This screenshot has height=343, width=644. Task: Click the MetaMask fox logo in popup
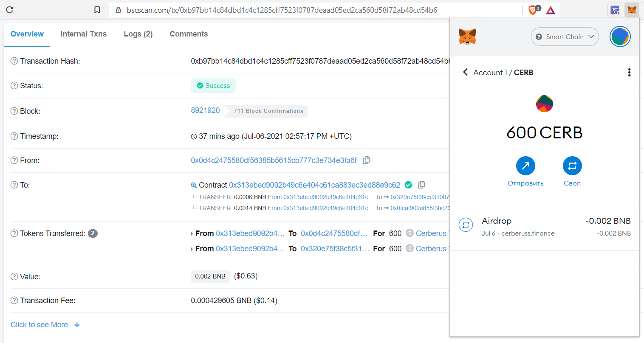[x=467, y=37]
